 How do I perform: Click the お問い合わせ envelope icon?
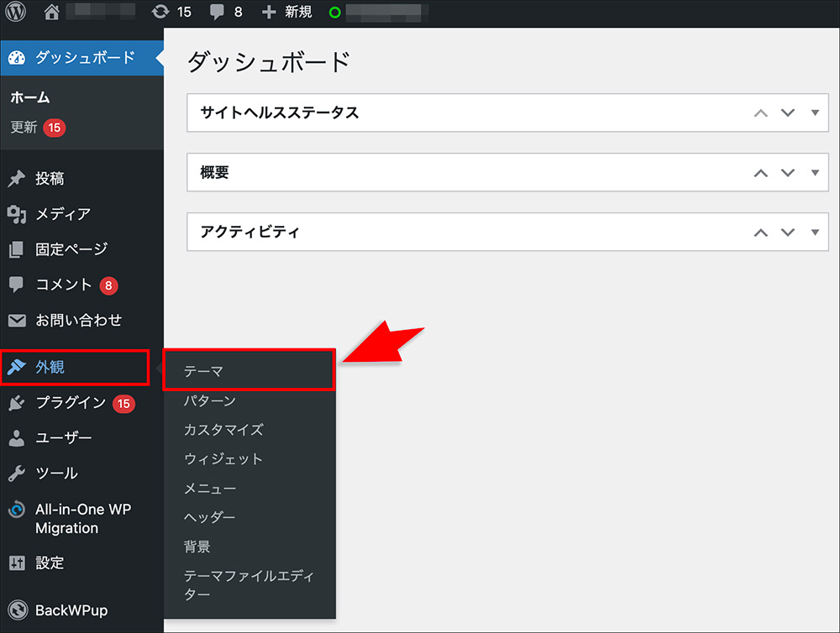coord(17,320)
